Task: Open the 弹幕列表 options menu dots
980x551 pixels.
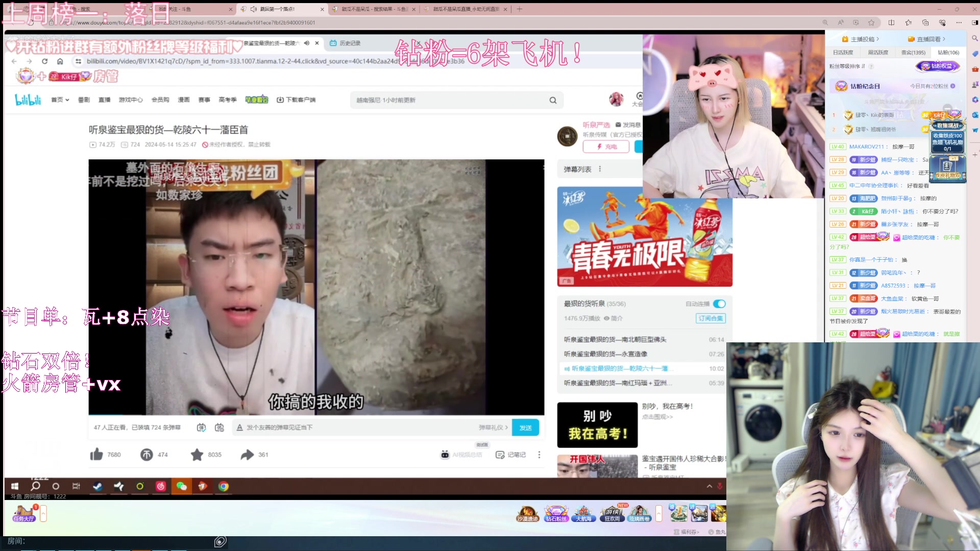Action: 600,169
